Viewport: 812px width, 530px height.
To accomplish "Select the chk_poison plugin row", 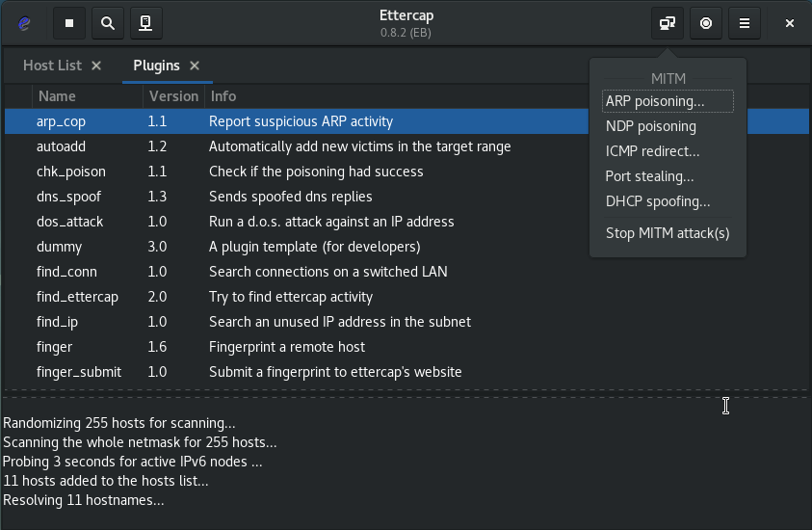I will [x=71, y=172].
